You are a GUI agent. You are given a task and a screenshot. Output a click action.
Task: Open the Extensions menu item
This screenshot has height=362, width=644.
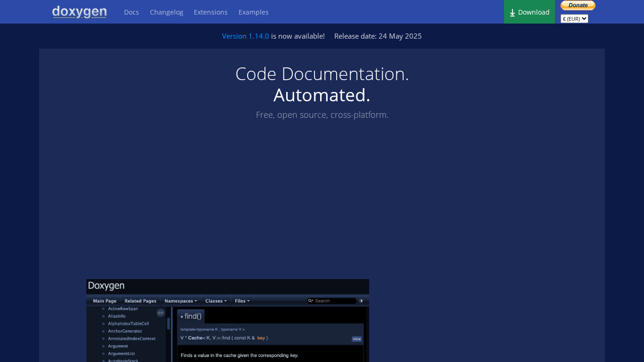[x=210, y=12]
